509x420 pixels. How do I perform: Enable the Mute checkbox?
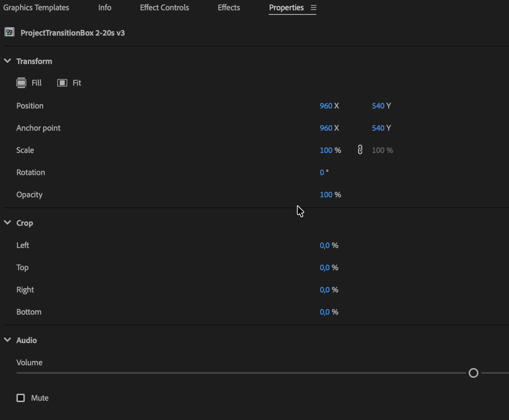pyautogui.click(x=21, y=398)
